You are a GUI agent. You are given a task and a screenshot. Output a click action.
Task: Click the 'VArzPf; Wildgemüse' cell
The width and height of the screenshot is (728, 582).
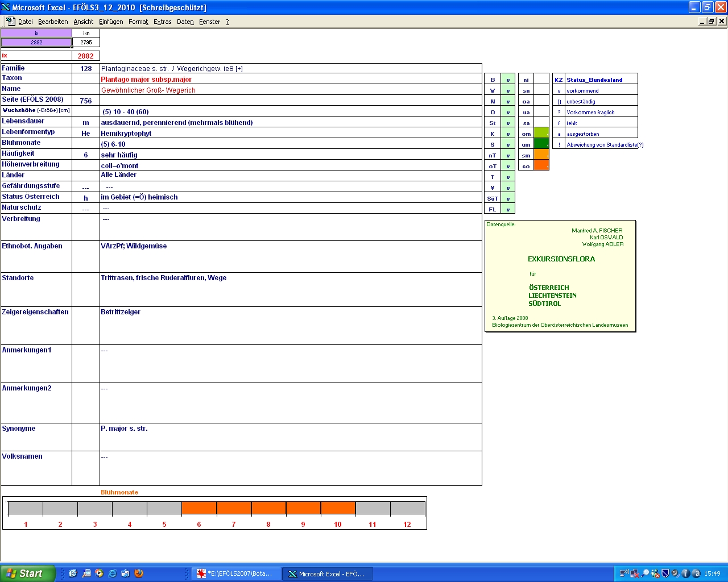click(291, 256)
